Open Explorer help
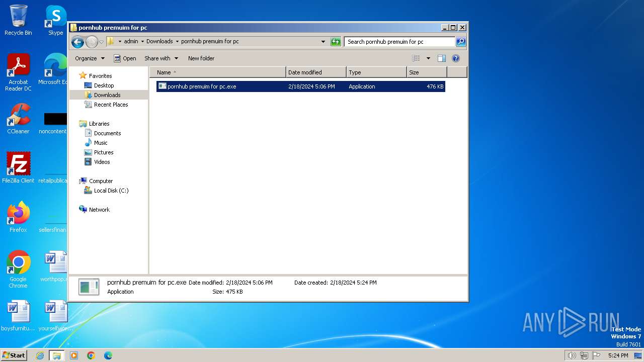 456,58
